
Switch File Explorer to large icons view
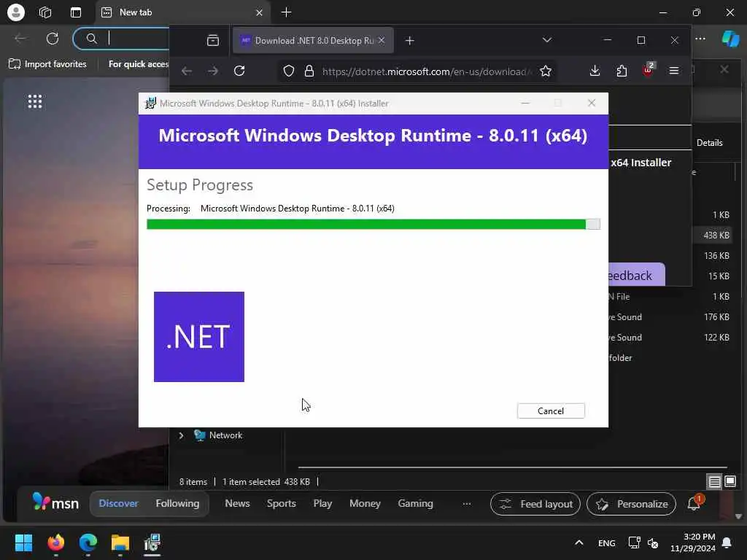(730, 481)
